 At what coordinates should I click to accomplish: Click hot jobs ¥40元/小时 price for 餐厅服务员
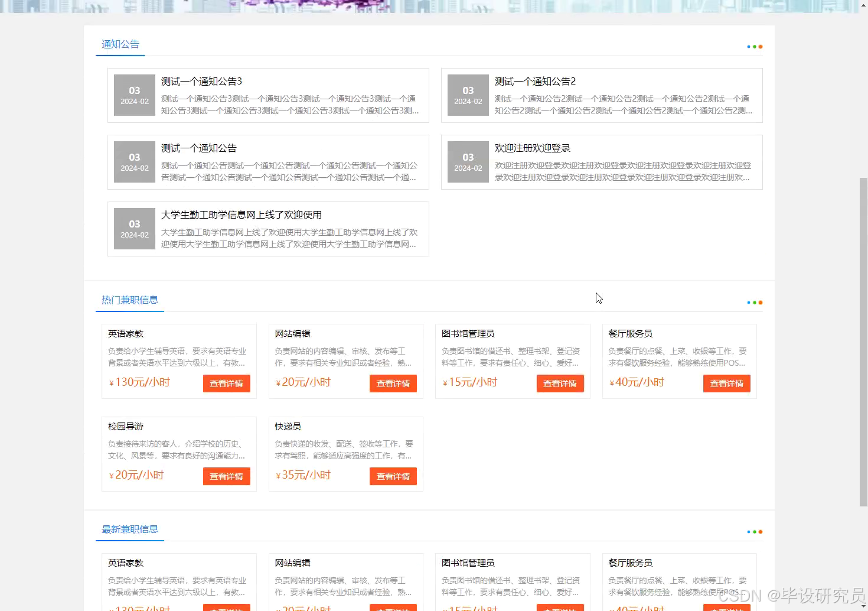click(637, 382)
